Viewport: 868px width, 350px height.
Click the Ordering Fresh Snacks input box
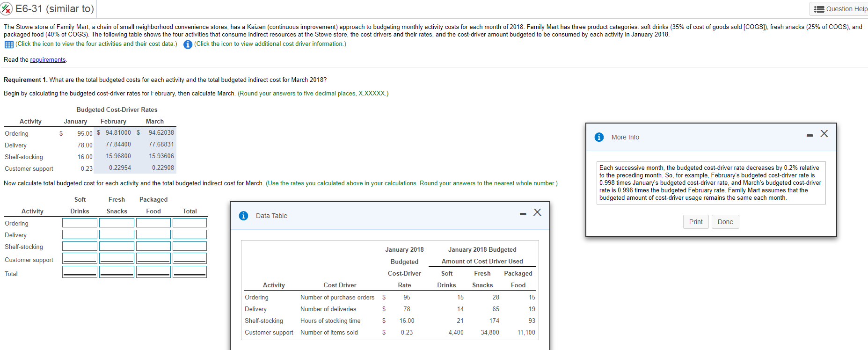tap(117, 223)
